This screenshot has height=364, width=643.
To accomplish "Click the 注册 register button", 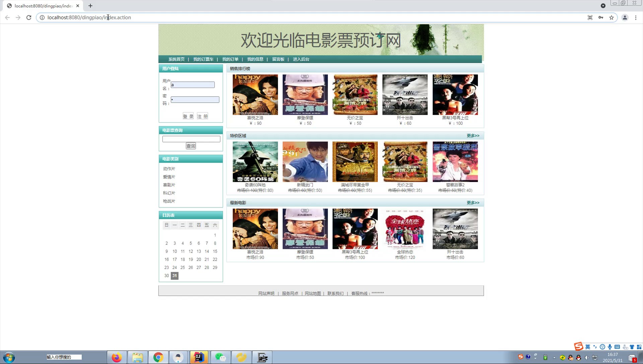I will (x=202, y=116).
